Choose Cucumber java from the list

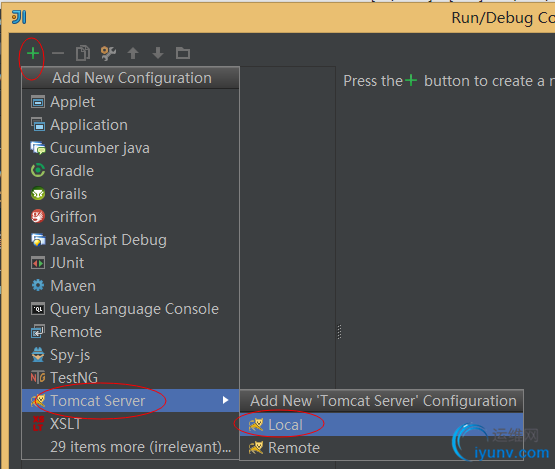[x=131, y=148]
